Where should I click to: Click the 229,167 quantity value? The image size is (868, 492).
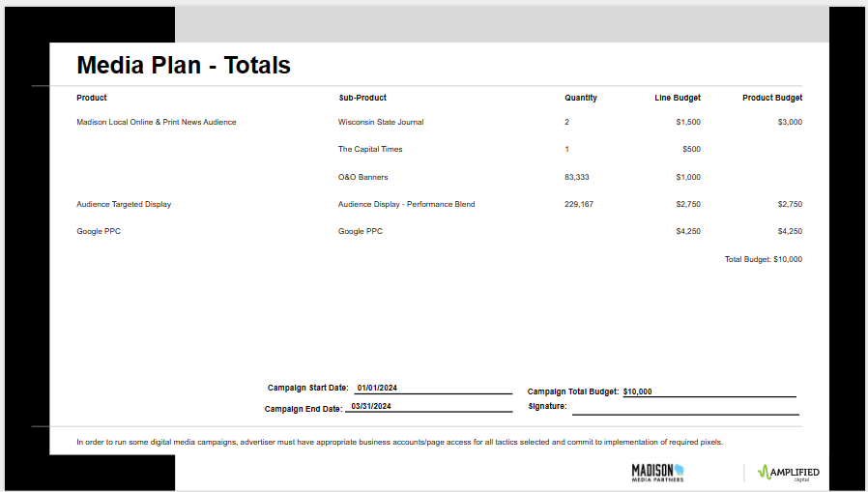[579, 205]
